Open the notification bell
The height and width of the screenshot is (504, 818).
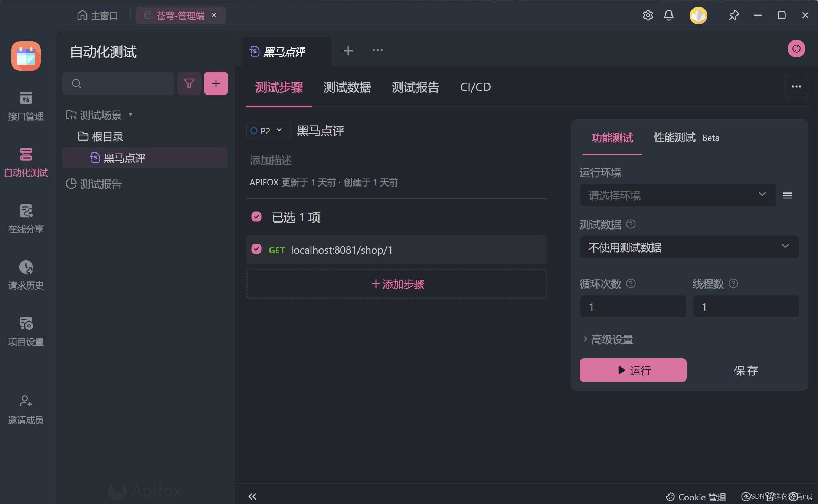[668, 15]
